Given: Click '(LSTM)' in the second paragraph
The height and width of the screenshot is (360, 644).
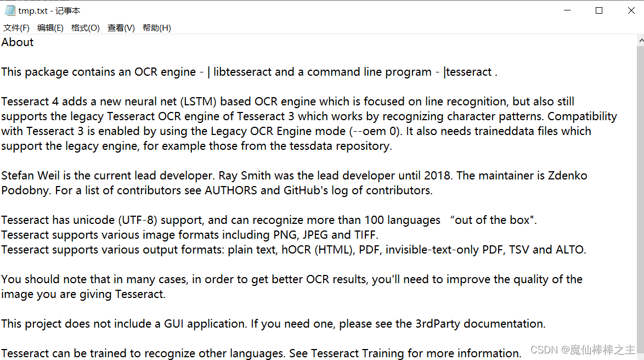Looking at the screenshot, I should [x=198, y=102].
